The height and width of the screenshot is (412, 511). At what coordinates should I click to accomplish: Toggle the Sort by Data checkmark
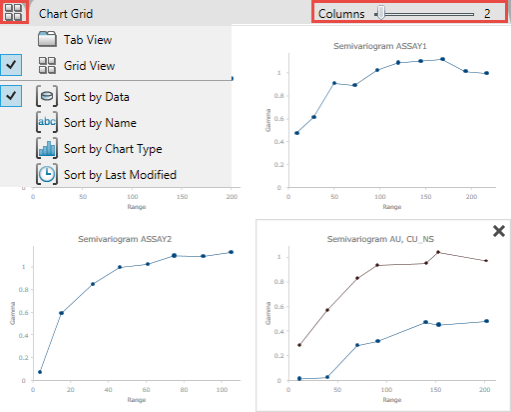(x=11, y=96)
